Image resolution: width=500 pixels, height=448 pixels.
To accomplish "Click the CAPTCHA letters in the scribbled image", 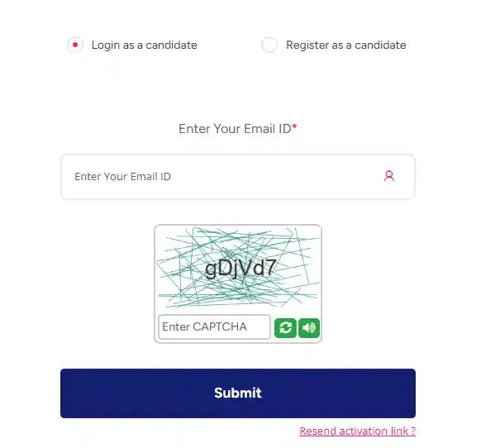I will (240, 269).
